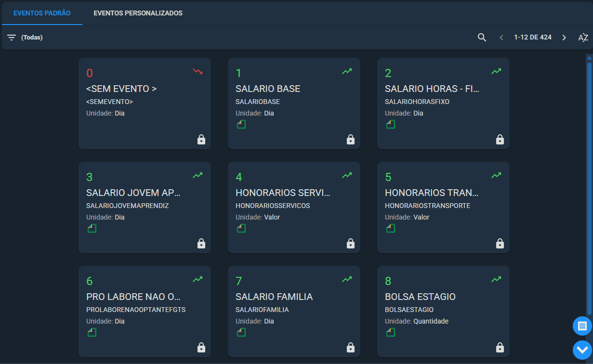The height and width of the screenshot is (364, 593).
Task: Click the blue round down-chevron button
Action: point(582,350)
